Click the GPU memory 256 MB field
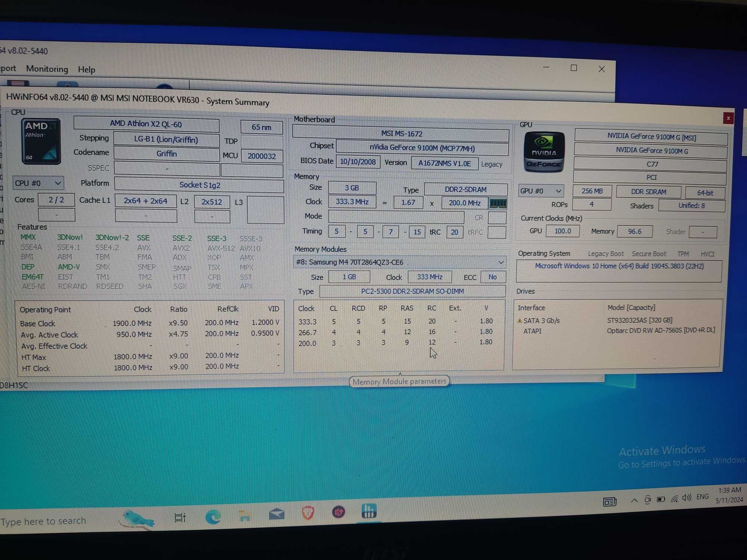This screenshot has height=560, width=747. (x=592, y=191)
